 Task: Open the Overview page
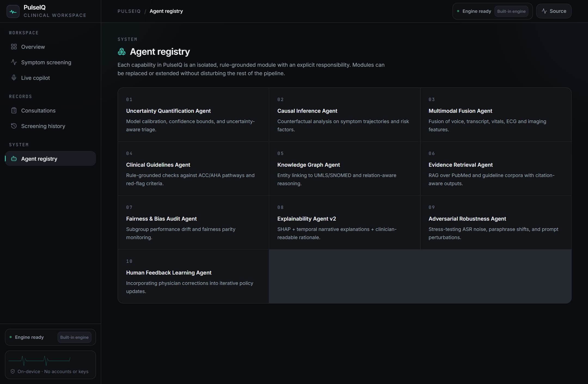pos(50,47)
